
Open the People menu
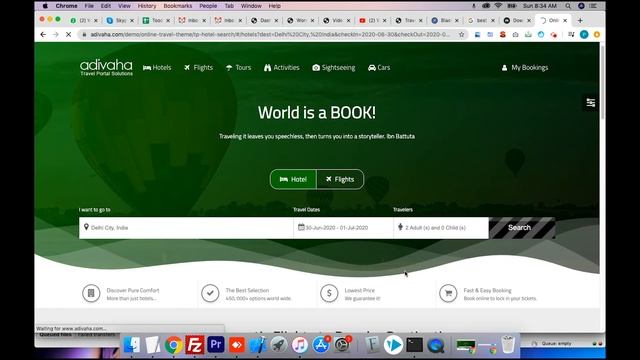pyautogui.click(x=208, y=6)
